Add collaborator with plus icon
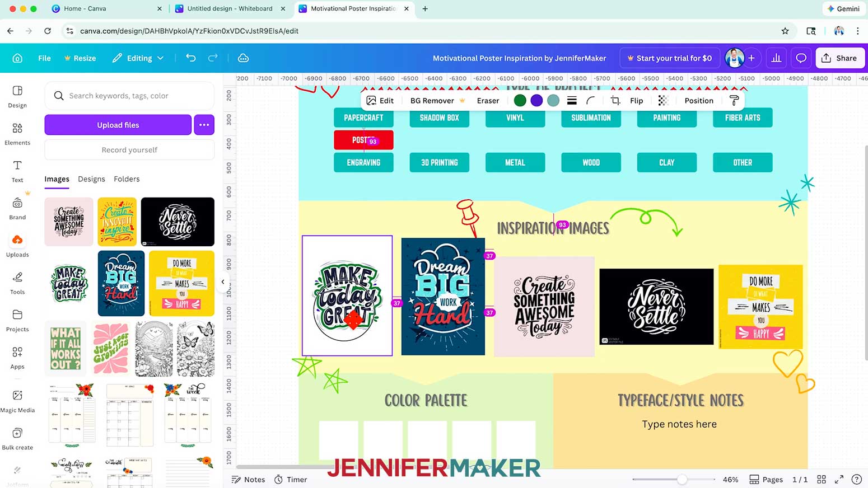 pos(752,58)
